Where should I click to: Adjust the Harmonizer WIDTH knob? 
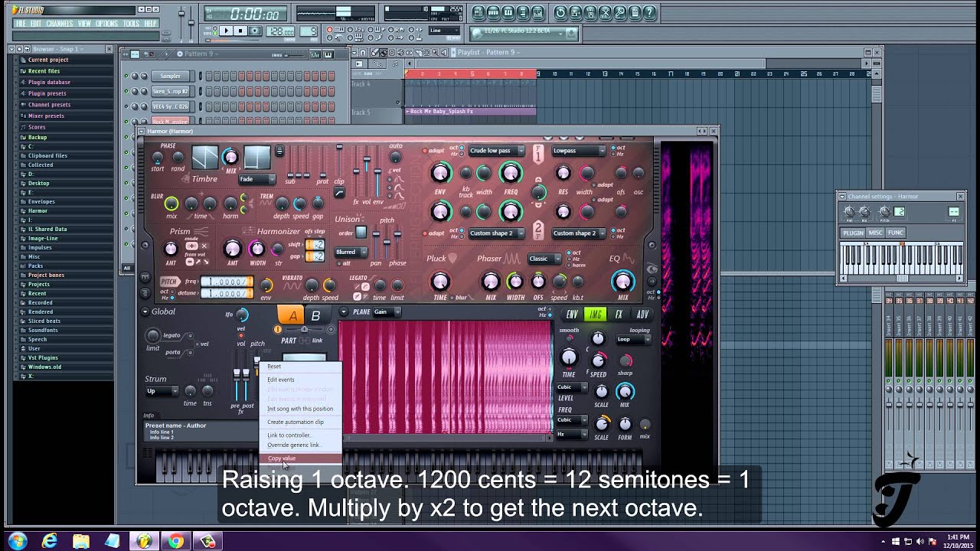pyautogui.click(x=257, y=249)
